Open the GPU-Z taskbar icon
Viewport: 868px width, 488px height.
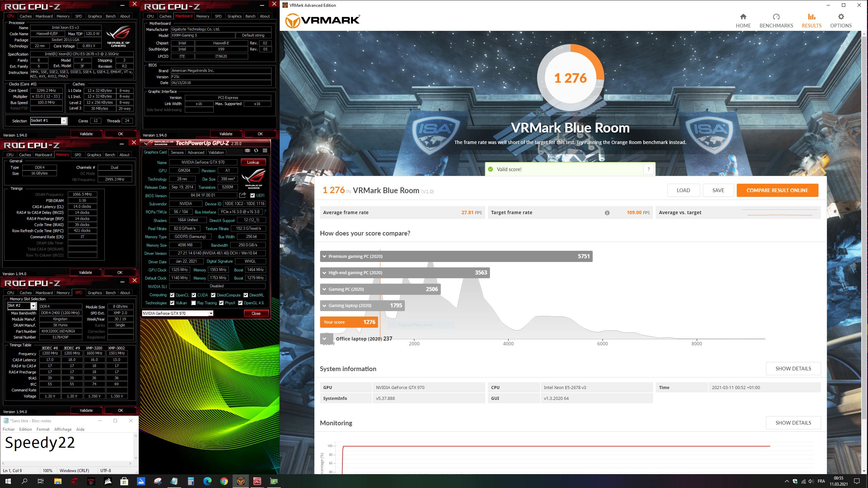pos(274,481)
